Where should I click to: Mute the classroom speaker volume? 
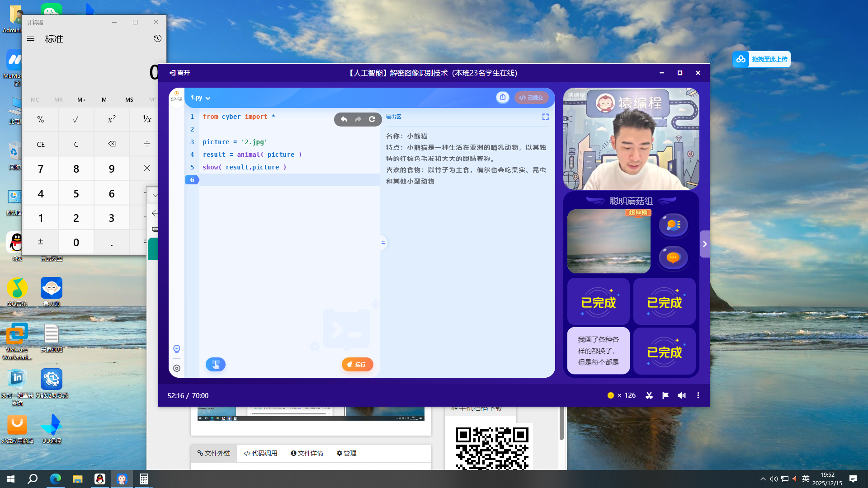682,395
